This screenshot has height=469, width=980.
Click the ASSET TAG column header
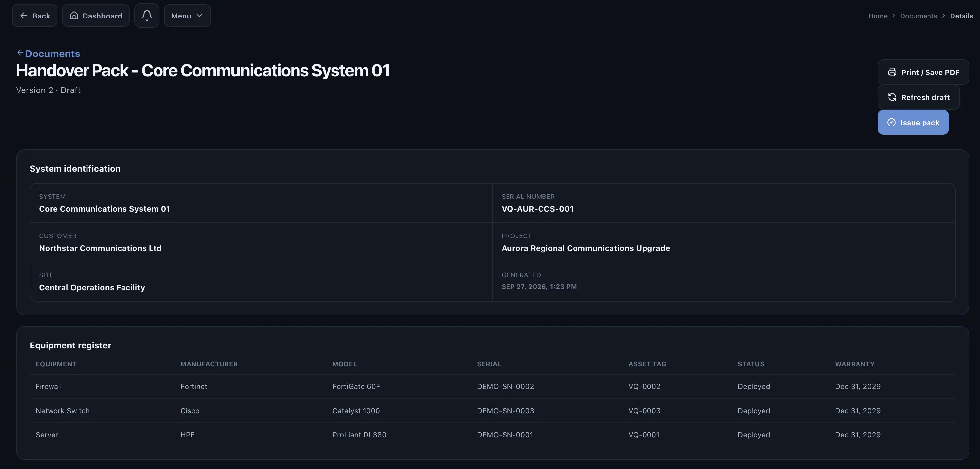click(647, 364)
